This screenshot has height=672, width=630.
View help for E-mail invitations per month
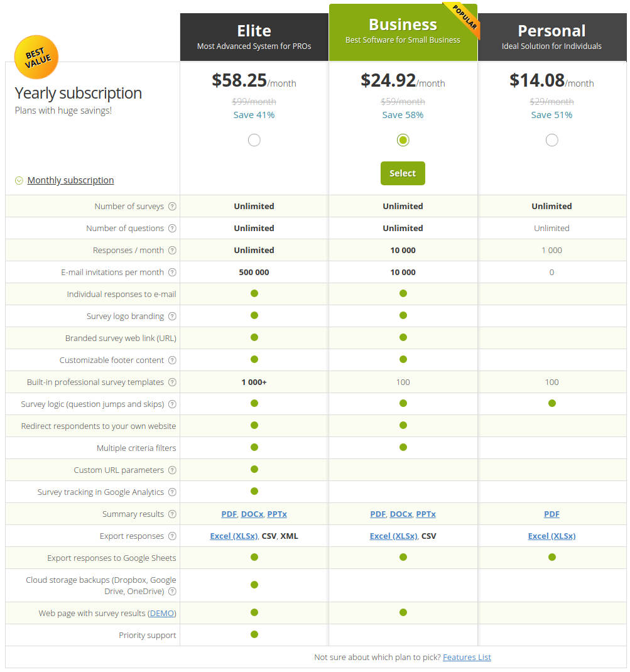(172, 272)
